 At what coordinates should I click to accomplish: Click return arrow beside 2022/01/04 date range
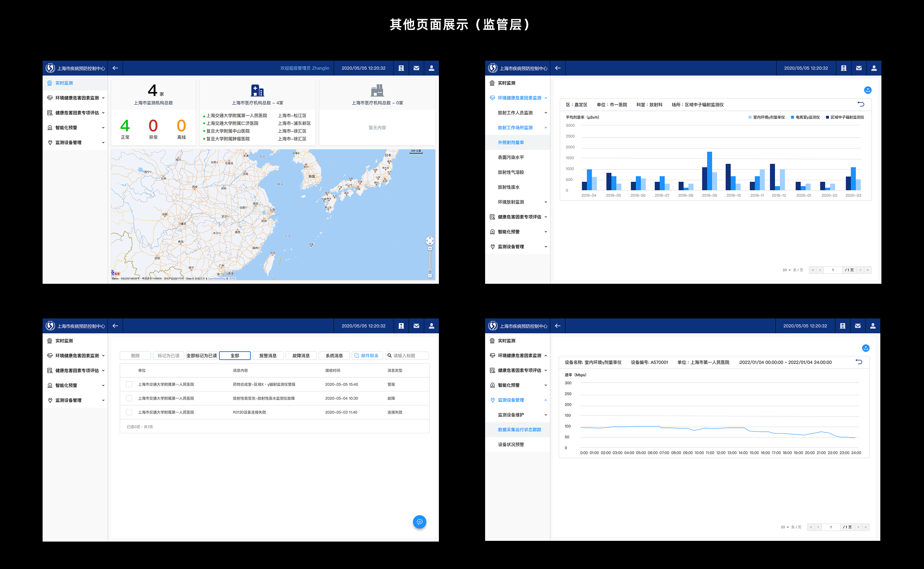pyautogui.click(x=859, y=362)
